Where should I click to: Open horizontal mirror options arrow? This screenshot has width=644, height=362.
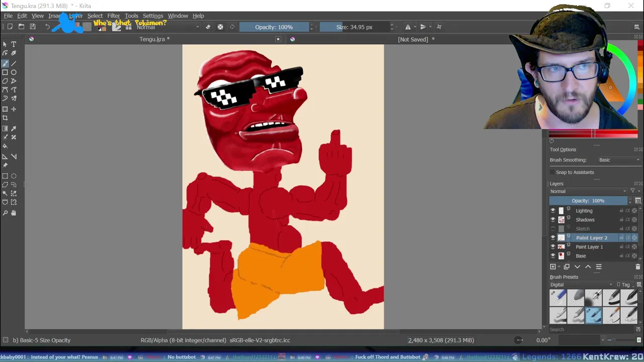click(x=414, y=27)
